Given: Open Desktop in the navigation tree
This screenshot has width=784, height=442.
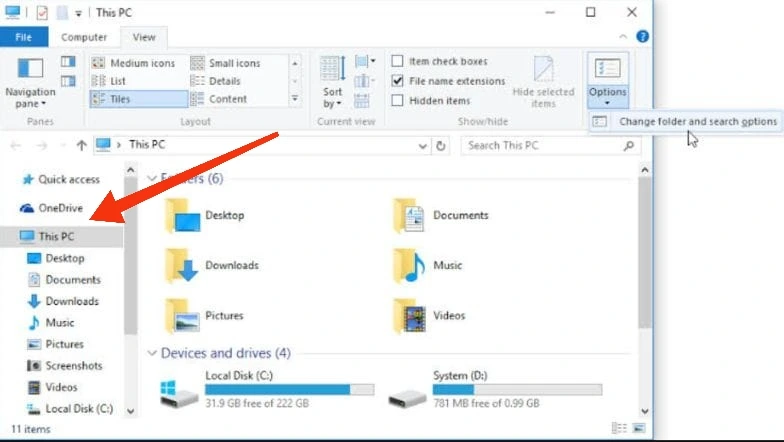Looking at the screenshot, I should [56, 258].
